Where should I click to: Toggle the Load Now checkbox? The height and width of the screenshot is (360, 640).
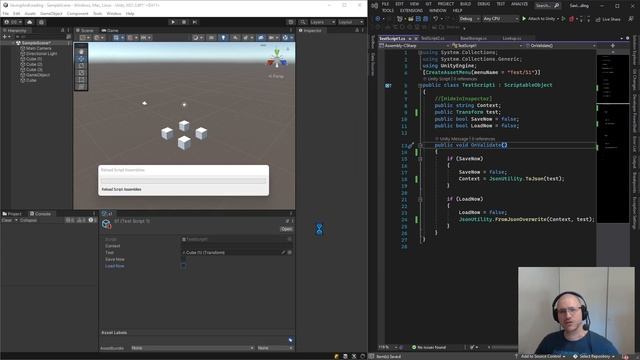[184, 266]
